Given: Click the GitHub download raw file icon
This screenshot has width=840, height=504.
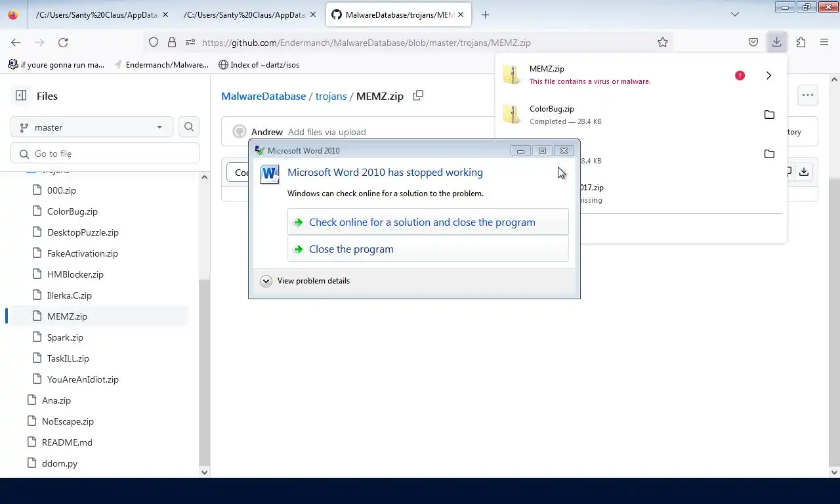Looking at the screenshot, I should pos(804,172).
